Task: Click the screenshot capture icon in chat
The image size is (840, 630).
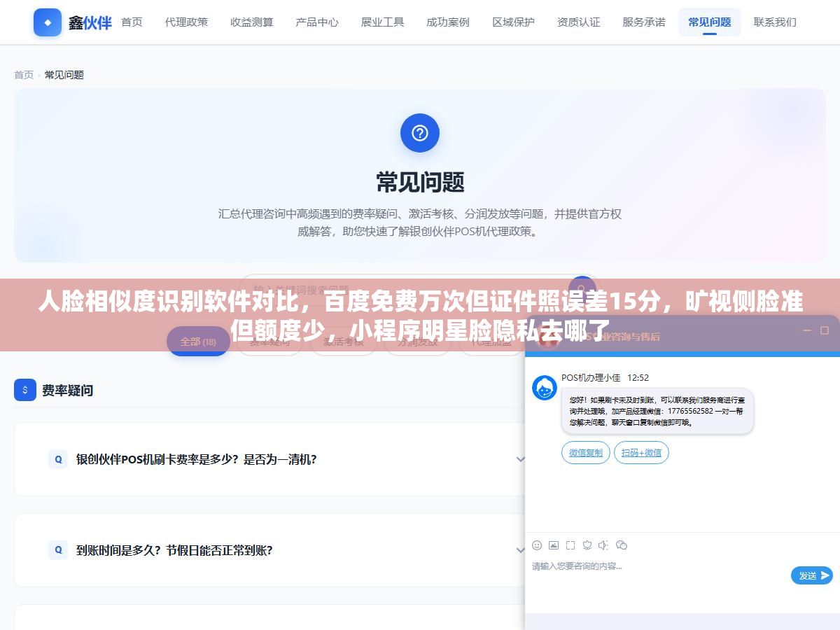Action: (x=570, y=545)
